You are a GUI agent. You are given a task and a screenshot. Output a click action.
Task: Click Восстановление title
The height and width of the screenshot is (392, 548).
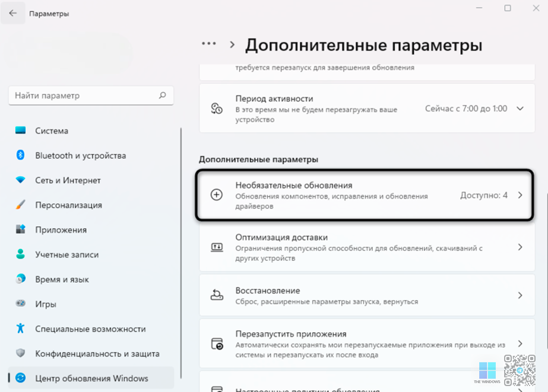click(267, 291)
